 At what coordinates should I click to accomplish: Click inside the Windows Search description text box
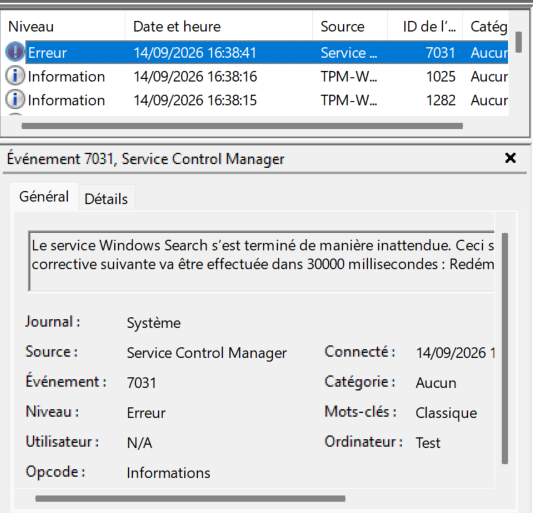click(261, 261)
